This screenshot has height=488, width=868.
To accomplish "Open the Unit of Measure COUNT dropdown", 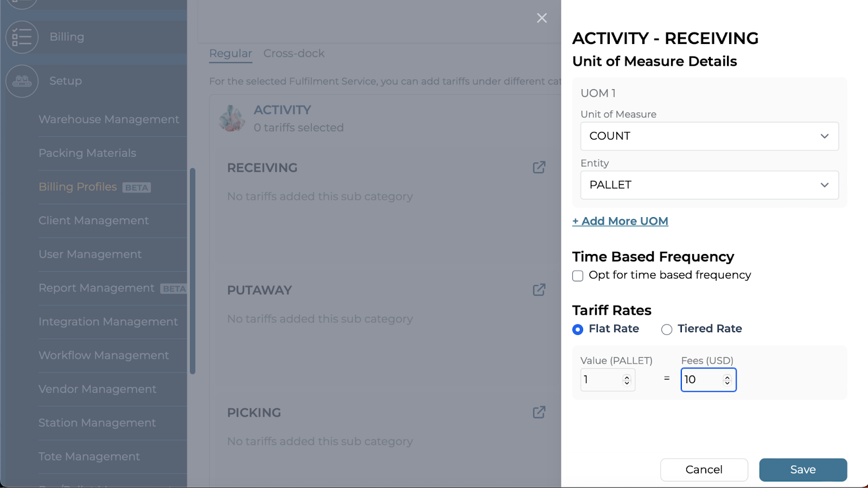I will click(x=709, y=136).
